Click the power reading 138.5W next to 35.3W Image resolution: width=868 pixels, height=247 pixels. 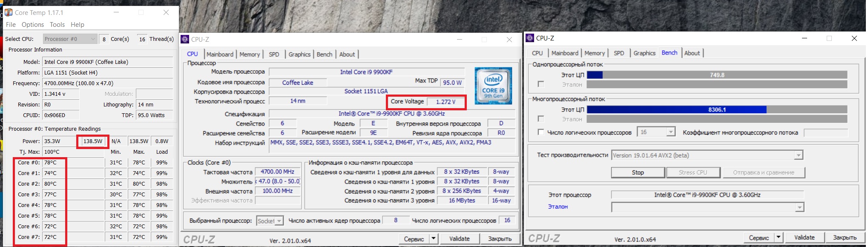[x=93, y=141]
